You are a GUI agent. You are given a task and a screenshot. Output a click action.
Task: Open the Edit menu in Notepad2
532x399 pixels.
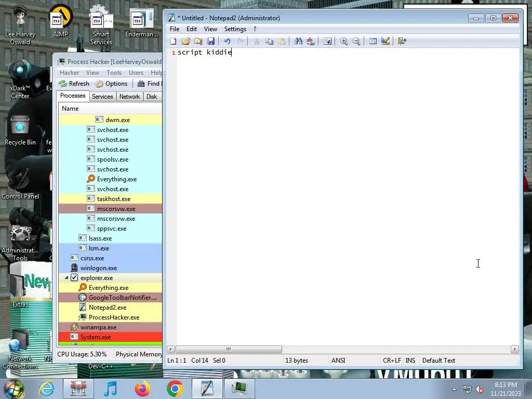pos(191,29)
